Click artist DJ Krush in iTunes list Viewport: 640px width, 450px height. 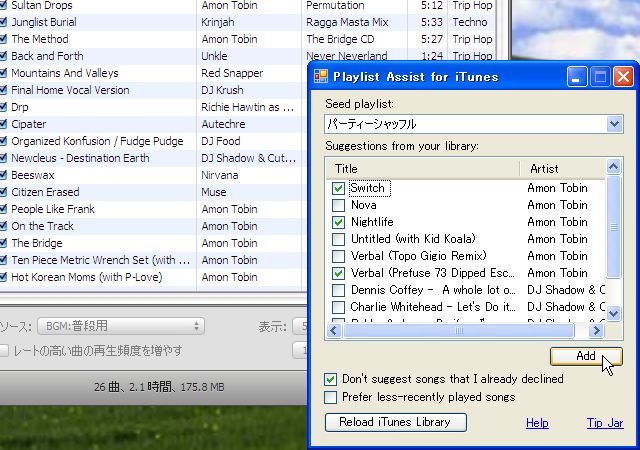[x=222, y=90]
